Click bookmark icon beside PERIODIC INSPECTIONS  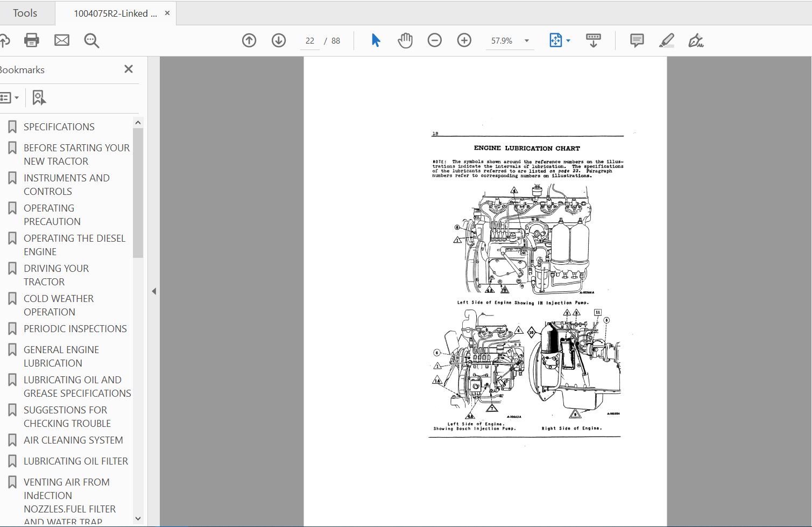[x=12, y=329]
